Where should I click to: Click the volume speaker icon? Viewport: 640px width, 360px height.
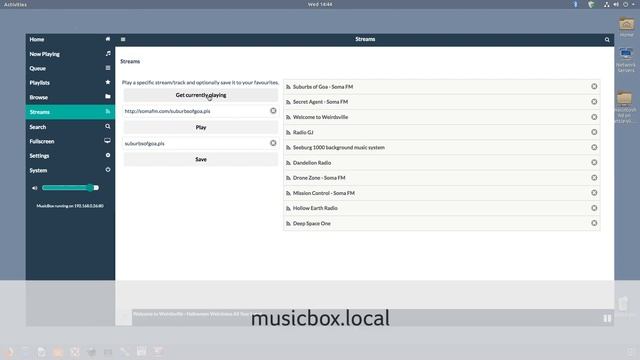[35, 188]
